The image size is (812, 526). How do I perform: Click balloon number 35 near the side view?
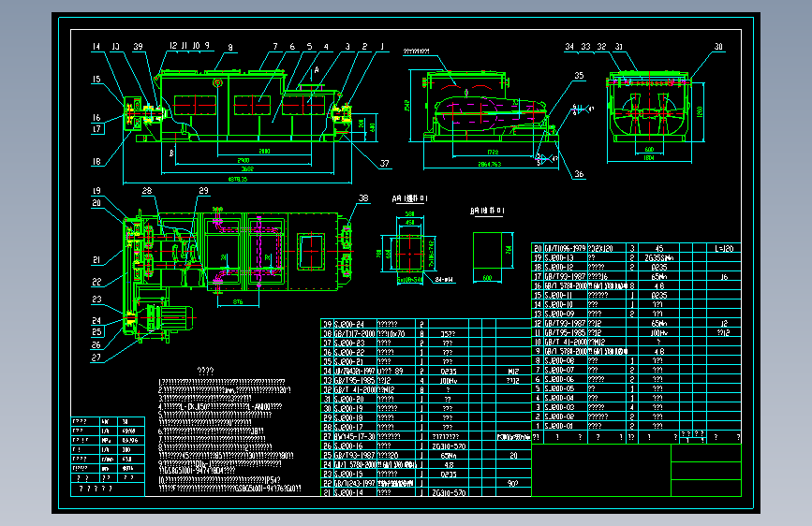[579, 76]
